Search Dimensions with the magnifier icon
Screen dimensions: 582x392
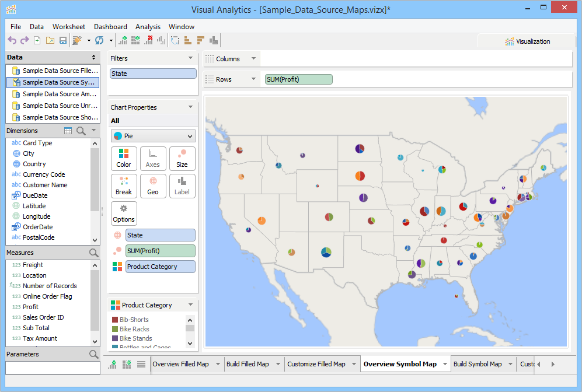(81, 131)
